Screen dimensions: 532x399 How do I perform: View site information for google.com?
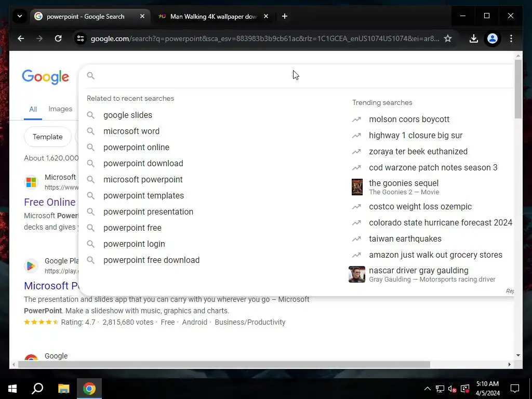click(x=81, y=38)
